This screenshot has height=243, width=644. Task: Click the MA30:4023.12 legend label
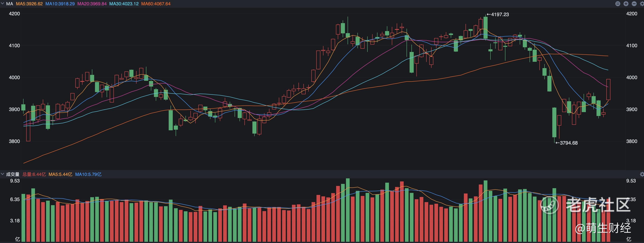click(124, 4)
